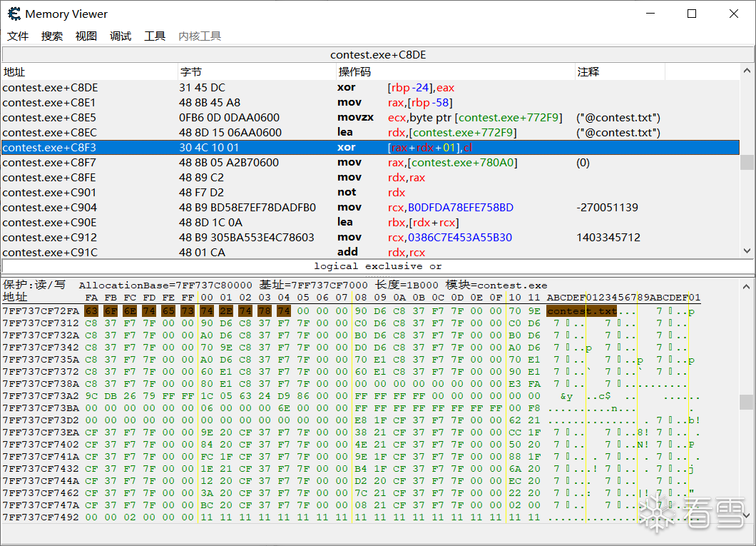The image size is (756, 546).
Task: Click the hex view vertical scrollbar thumb
Action: pyautogui.click(x=747, y=402)
